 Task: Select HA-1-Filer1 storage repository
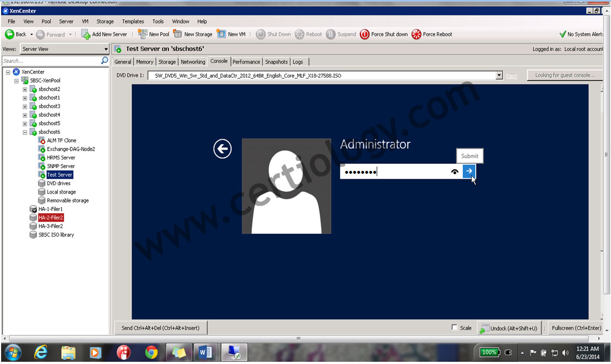point(50,209)
